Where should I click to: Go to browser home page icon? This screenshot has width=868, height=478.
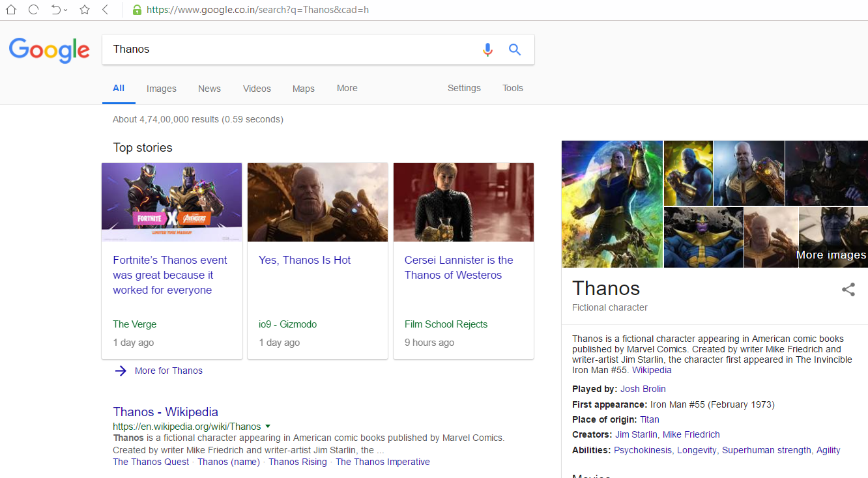[x=11, y=10]
